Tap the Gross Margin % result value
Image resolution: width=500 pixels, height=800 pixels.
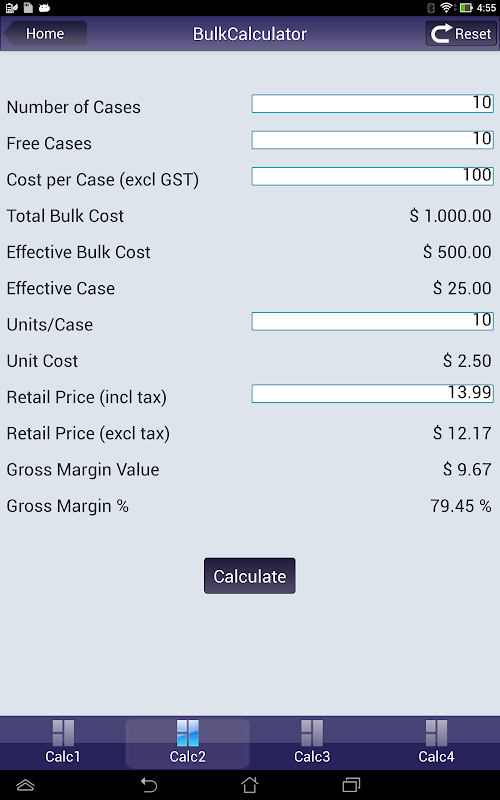pos(461,506)
